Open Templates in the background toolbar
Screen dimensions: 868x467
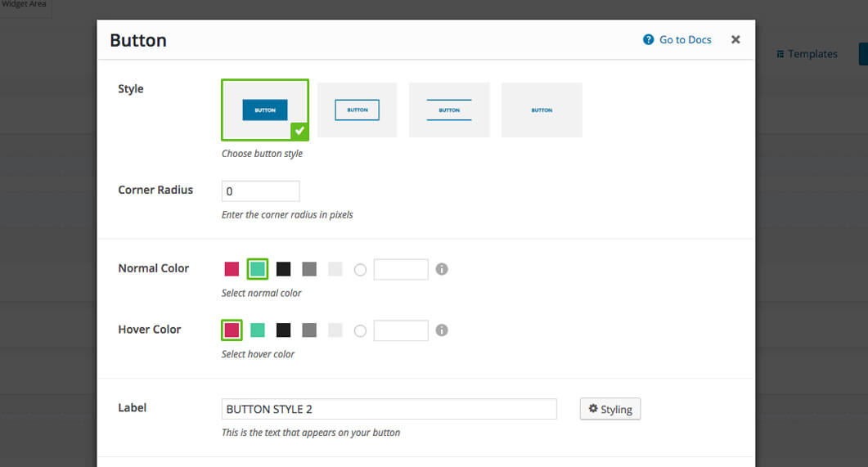click(x=806, y=54)
